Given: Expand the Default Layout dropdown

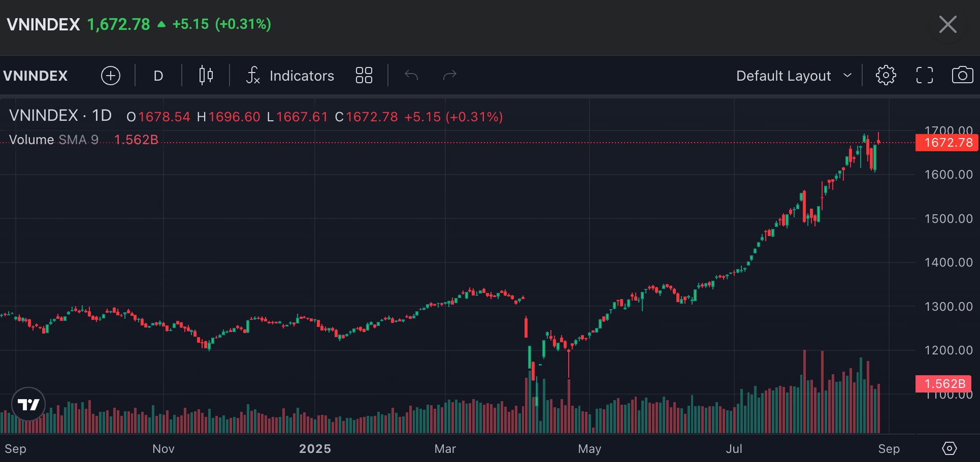Looking at the screenshot, I should coord(794,76).
